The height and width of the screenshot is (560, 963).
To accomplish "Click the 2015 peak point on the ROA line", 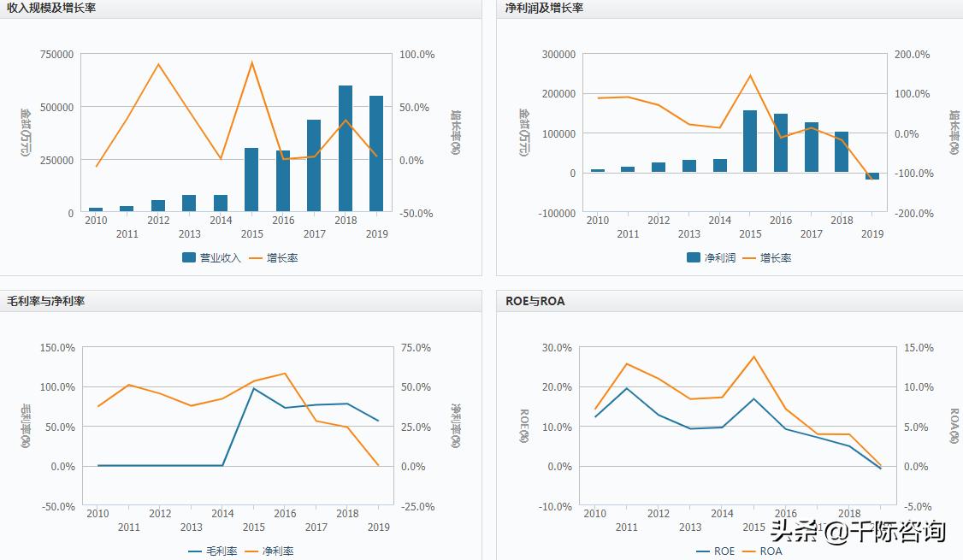I will [x=753, y=357].
